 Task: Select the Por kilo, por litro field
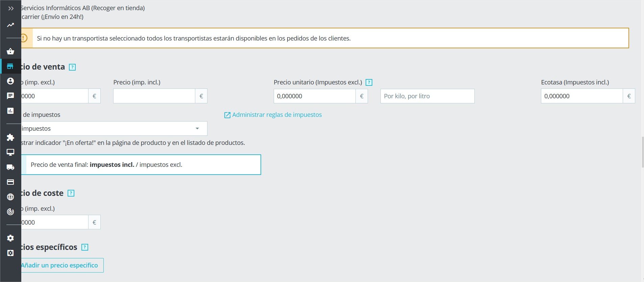click(427, 96)
